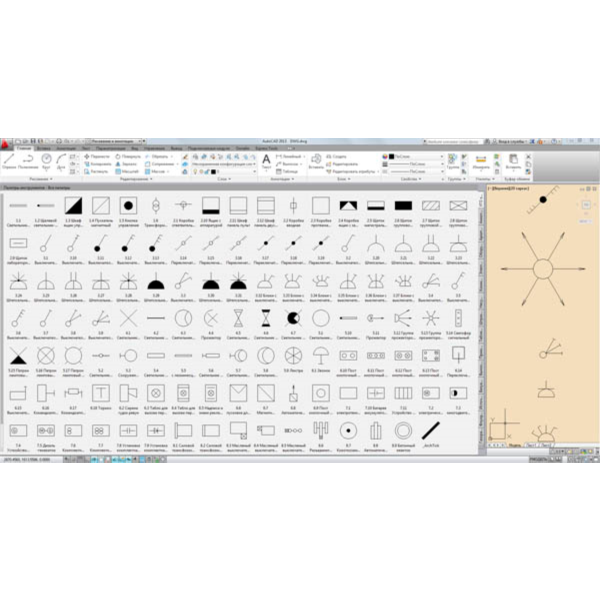Select the Дуга arc tool
This screenshot has width=600, height=600.
[x=61, y=161]
